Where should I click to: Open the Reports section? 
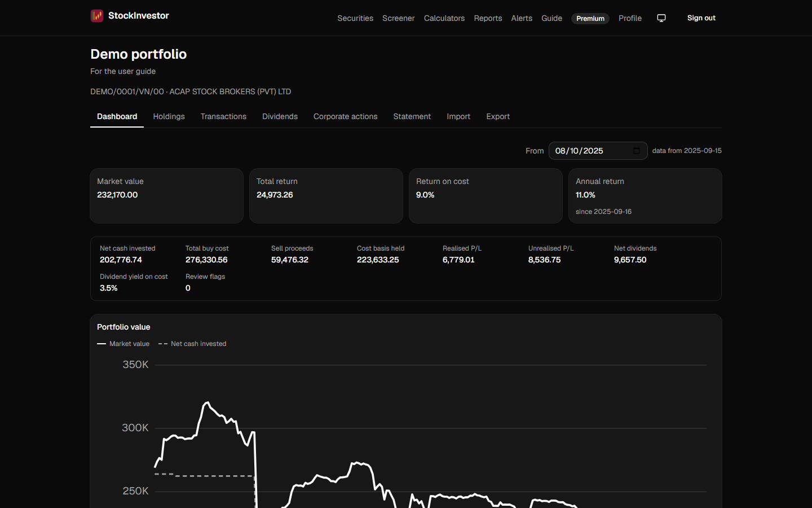[488, 18]
